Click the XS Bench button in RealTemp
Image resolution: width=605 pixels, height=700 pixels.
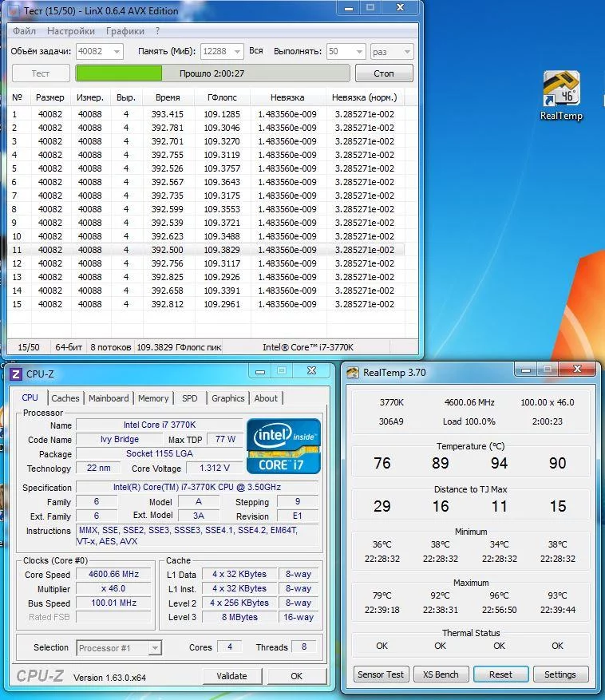pyautogui.click(x=441, y=674)
